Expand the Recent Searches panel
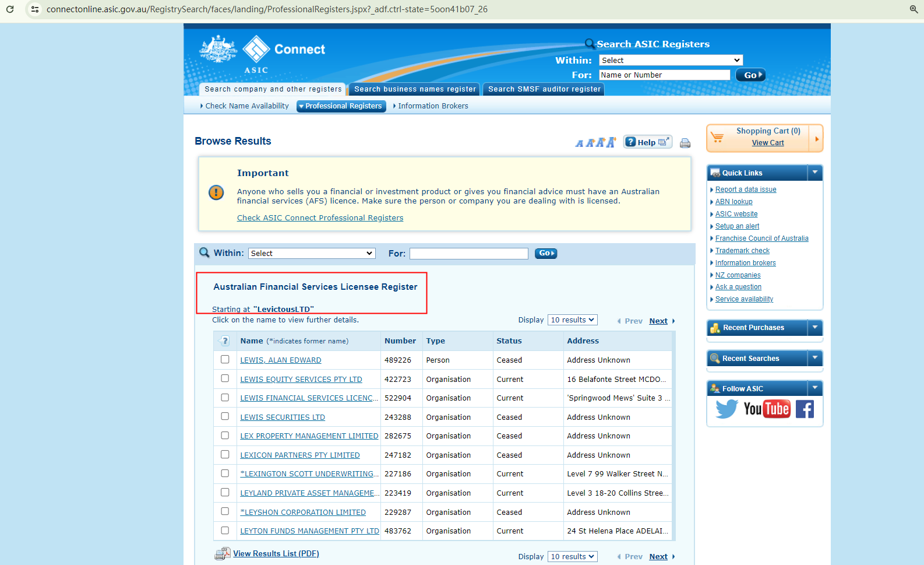924x565 pixels. click(x=815, y=358)
